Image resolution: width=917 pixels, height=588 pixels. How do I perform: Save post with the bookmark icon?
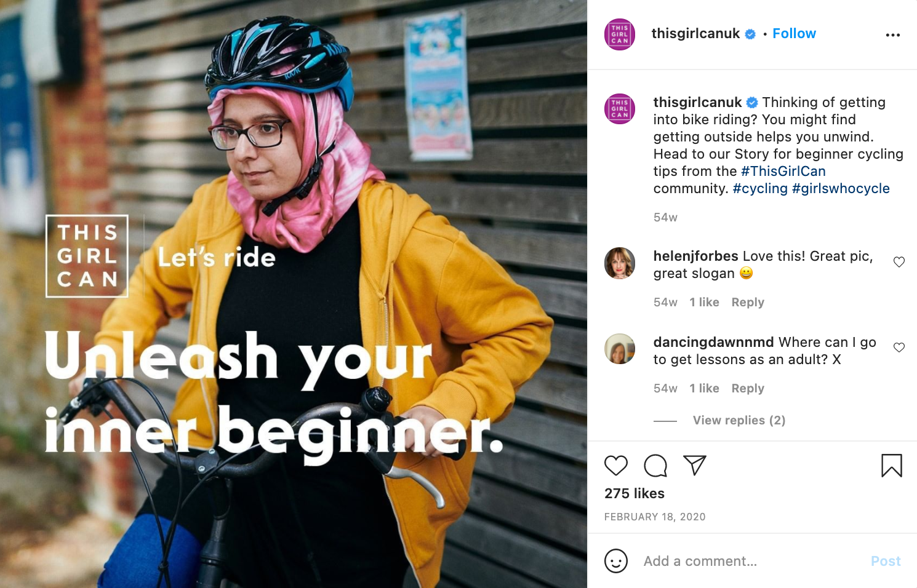click(891, 466)
